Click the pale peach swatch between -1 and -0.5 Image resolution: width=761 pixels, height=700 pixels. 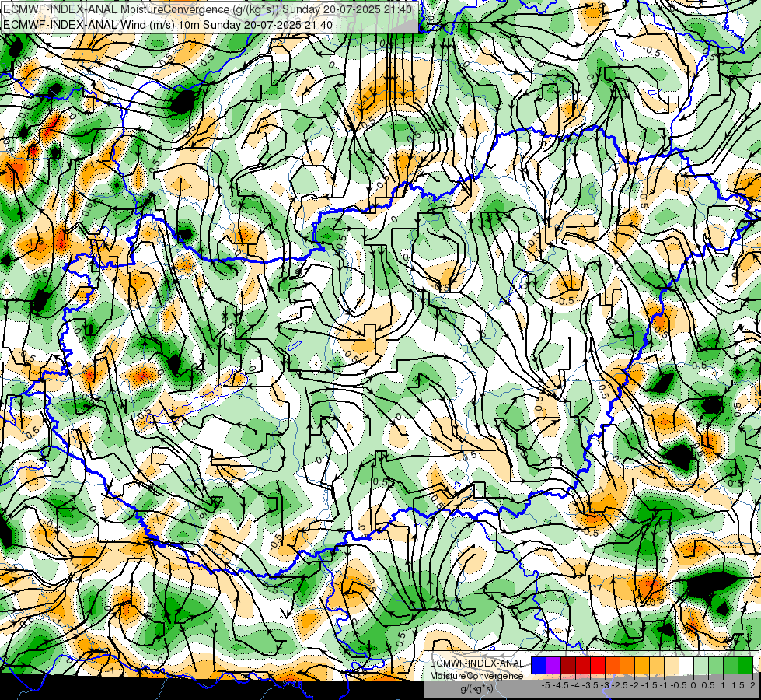(671, 666)
